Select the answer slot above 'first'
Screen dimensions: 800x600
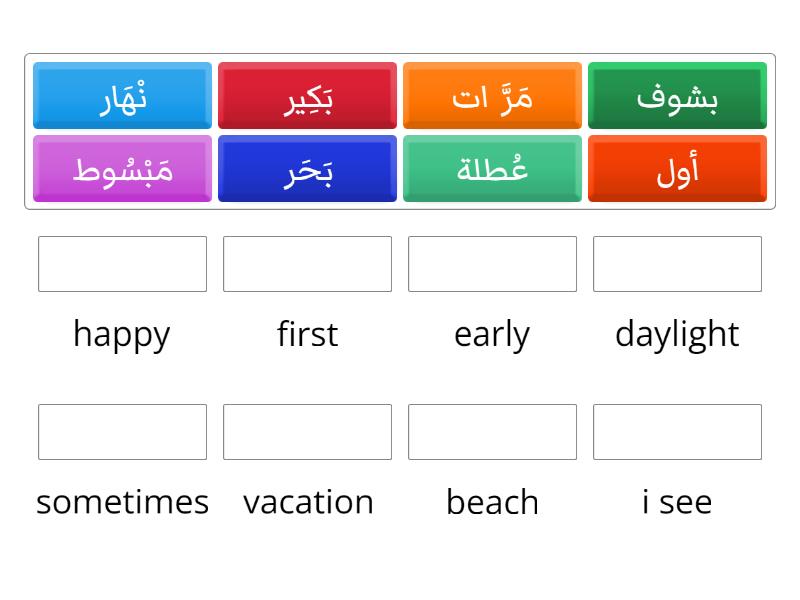pos(307,264)
